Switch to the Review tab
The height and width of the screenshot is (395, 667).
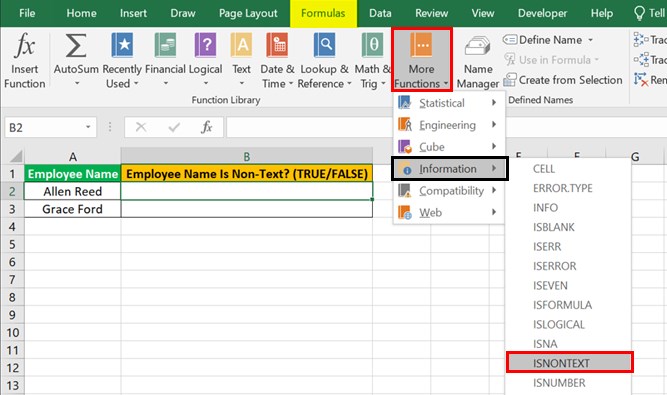(x=432, y=13)
